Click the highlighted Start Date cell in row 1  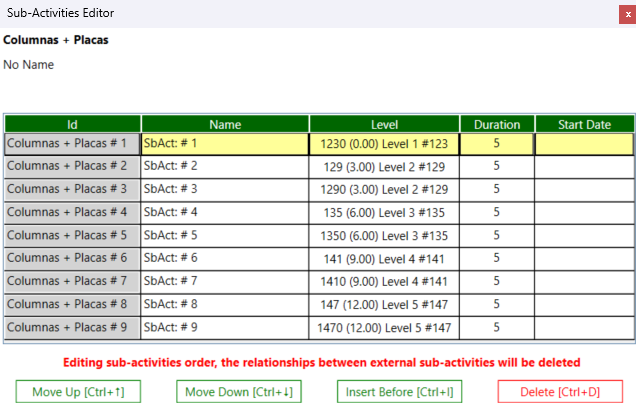click(584, 143)
